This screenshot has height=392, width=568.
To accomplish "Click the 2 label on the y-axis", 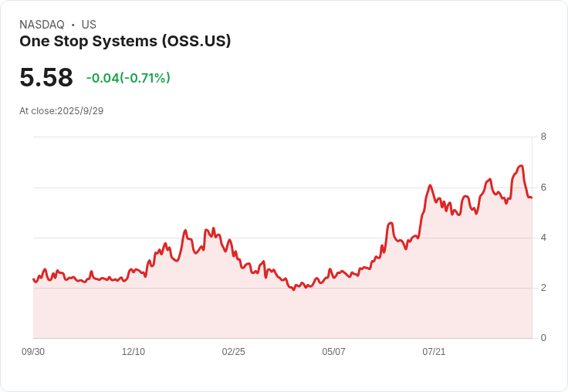I will (543, 288).
